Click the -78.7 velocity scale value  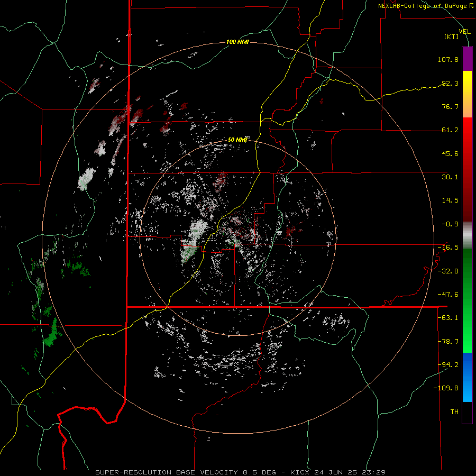pos(448,342)
